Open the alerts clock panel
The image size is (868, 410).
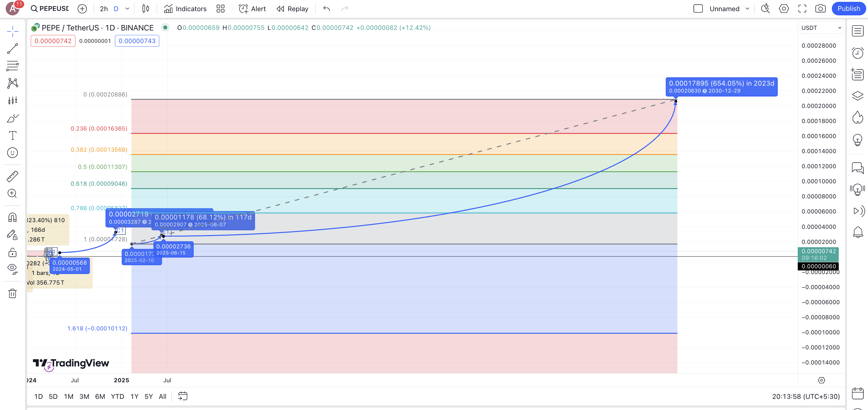point(857,53)
